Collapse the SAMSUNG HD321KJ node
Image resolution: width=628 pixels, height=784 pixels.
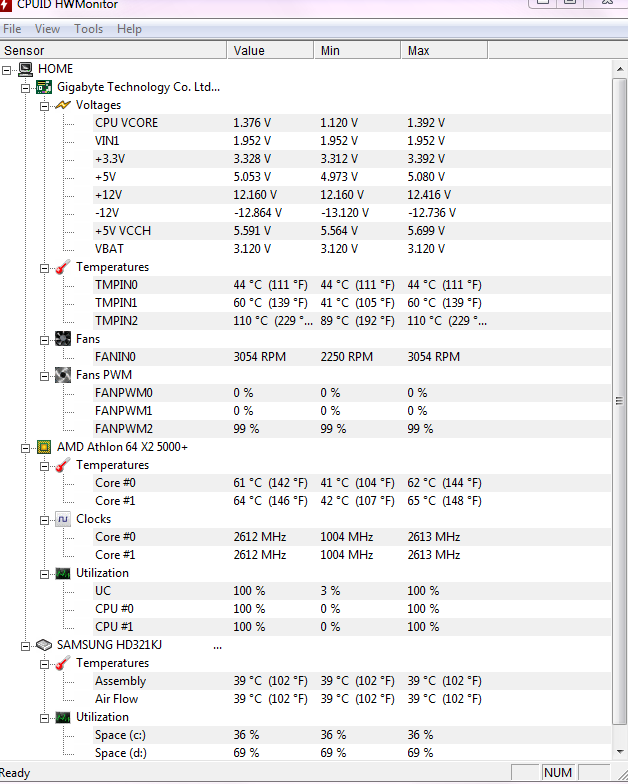27,645
